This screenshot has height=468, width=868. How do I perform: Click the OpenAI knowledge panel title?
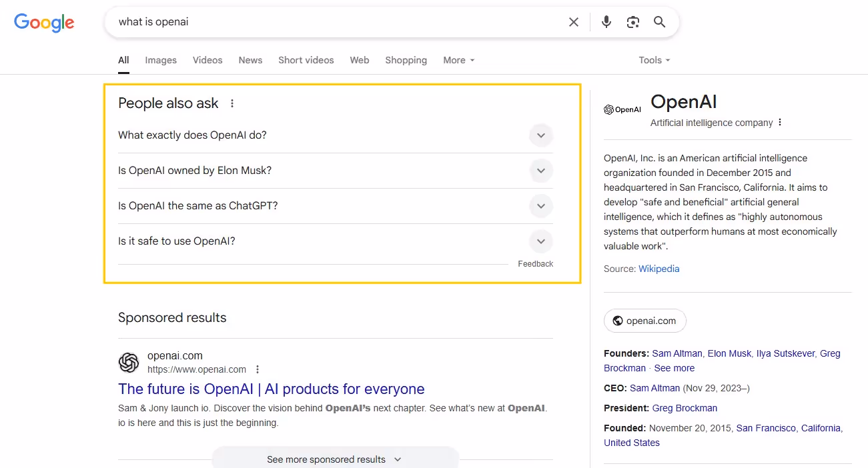tap(684, 101)
